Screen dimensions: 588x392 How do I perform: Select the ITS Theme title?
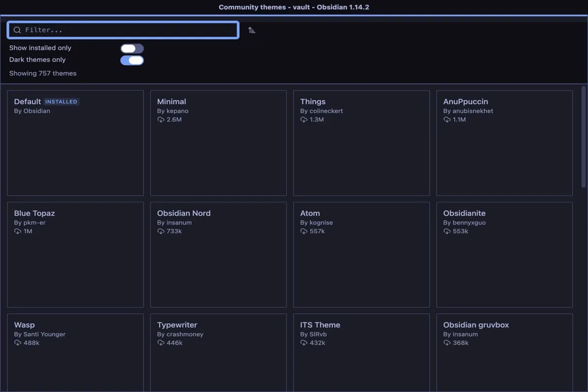tap(320, 325)
